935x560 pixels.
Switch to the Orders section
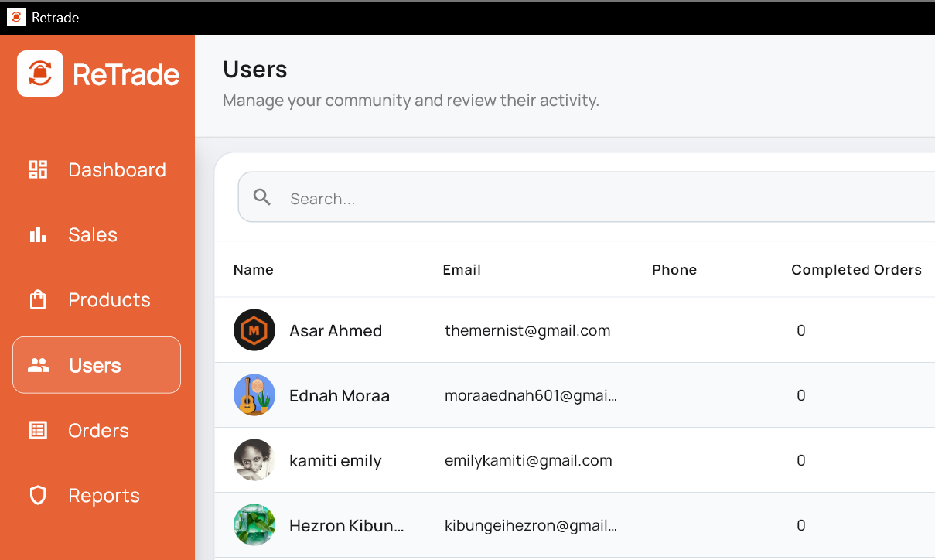click(99, 430)
